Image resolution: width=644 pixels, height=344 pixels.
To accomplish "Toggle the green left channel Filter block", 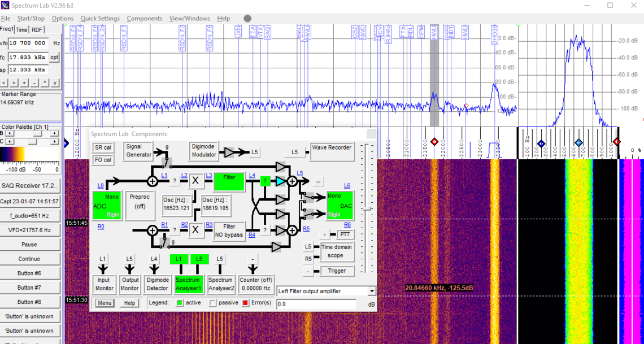I will [x=229, y=181].
